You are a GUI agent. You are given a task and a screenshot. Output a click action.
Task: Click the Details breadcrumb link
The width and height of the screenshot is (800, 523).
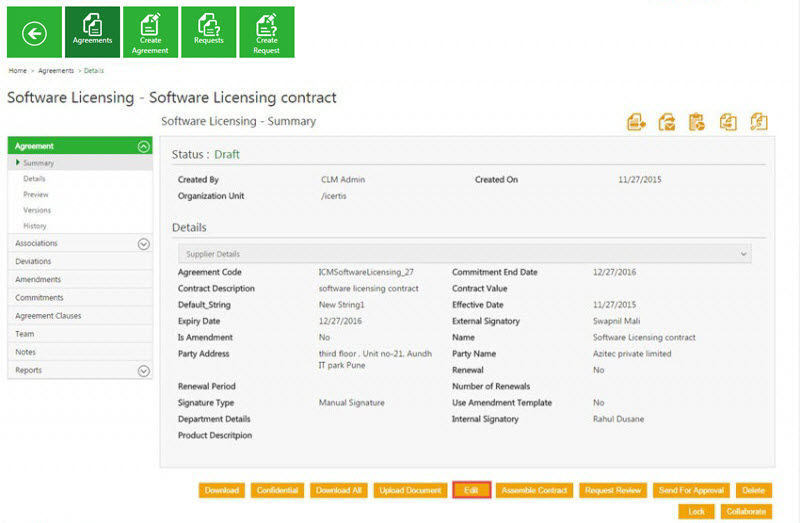[94, 71]
